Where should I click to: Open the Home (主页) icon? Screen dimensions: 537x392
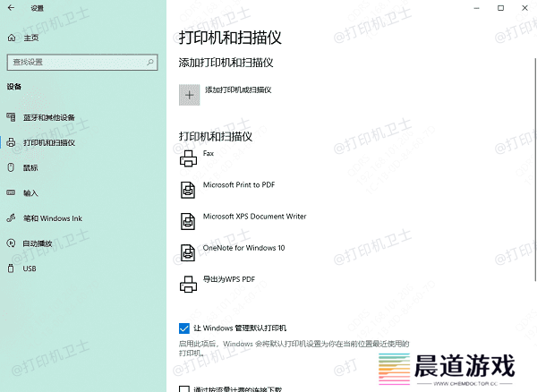point(12,38)
